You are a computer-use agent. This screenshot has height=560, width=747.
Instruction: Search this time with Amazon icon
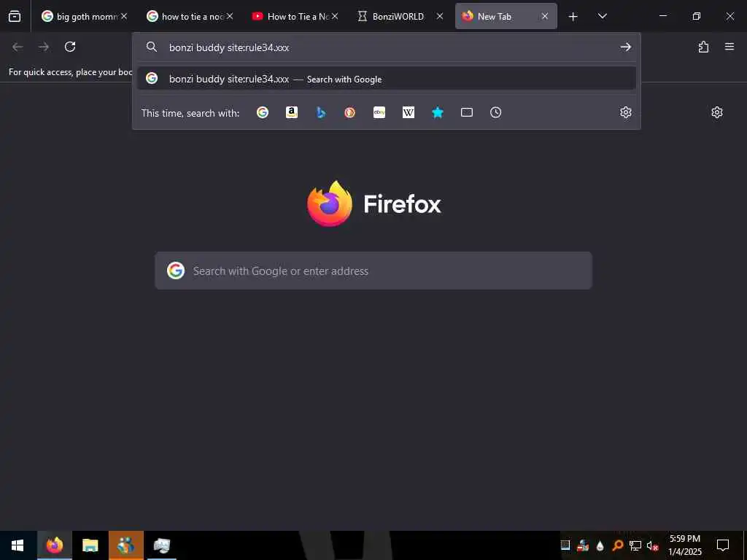pyautogui.click(x=292, y=112)
